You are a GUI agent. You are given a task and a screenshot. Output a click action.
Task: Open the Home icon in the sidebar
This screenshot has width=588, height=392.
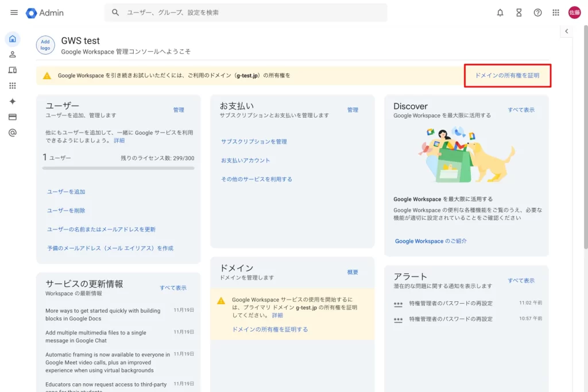pos(11,39)
